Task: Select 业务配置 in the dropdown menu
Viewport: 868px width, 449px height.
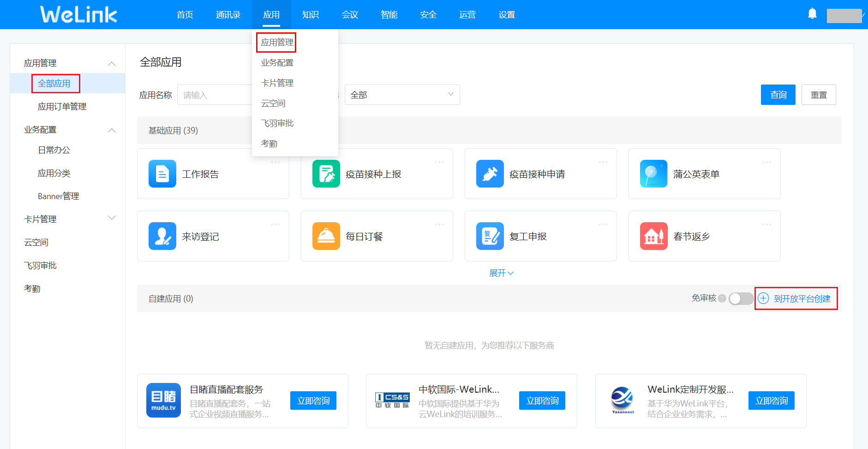Action: [277, 63]
